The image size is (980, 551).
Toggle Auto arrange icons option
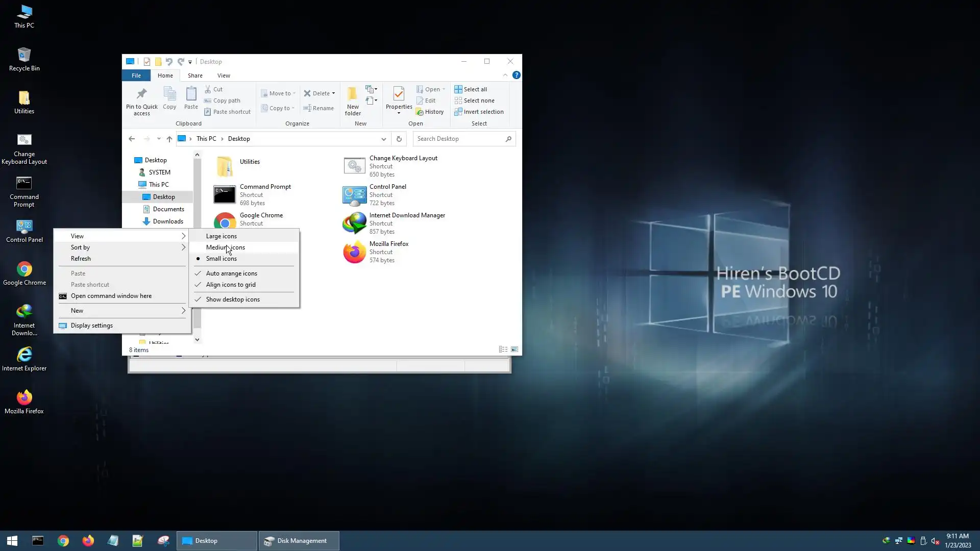[x=231, y=273]
